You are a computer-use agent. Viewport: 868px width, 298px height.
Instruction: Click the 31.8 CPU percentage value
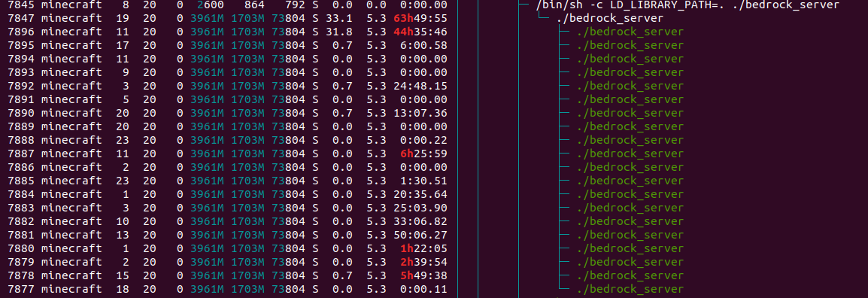click(338, 32)
